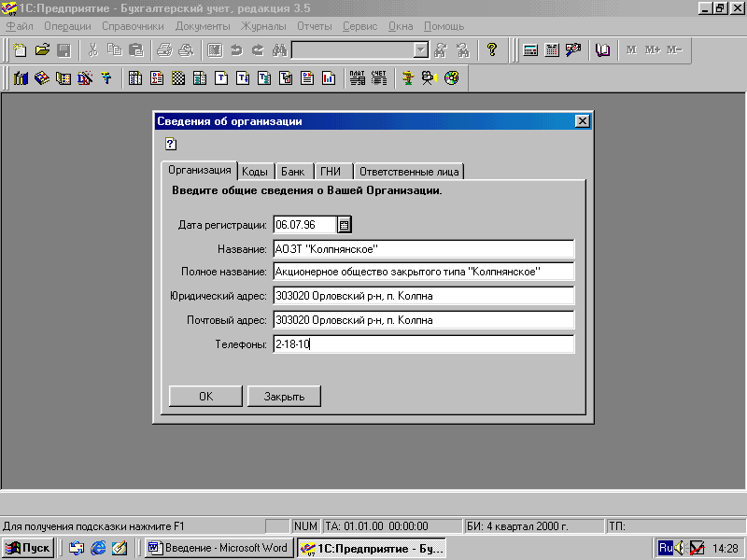
Task: Open the 'Отчеты' menu
Action: click(315, 26)
